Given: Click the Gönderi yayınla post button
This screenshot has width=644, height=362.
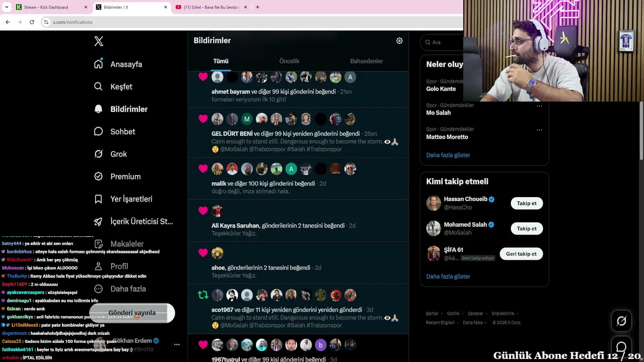Looking at the screenshot, I should point(132,313).
